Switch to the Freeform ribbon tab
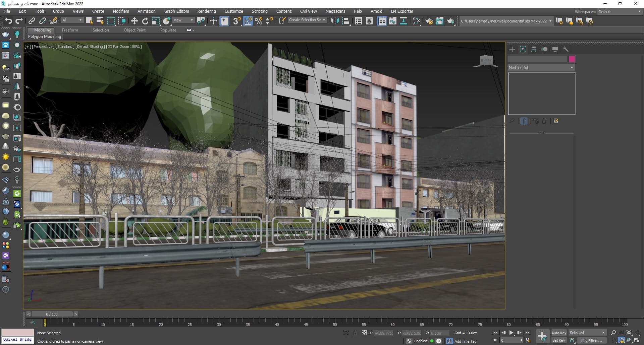The image size is (644, 345). click(x=70, y=30)
